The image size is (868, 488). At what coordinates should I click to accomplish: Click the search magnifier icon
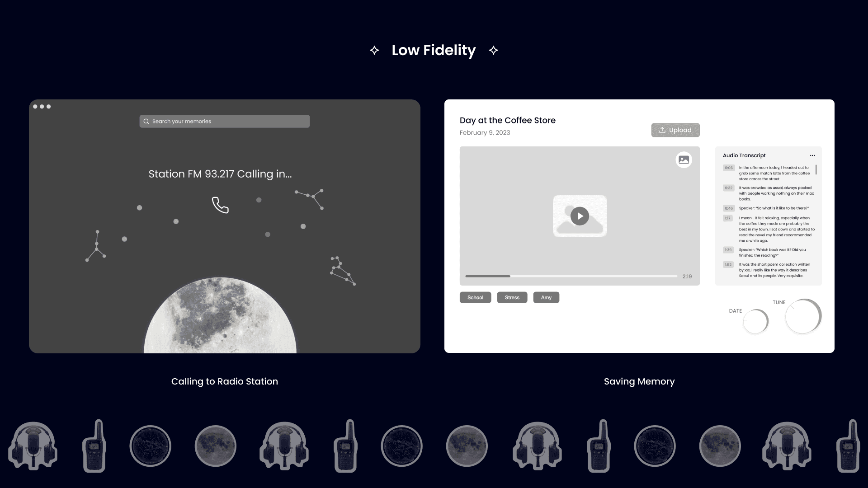(x=146, y=121)
